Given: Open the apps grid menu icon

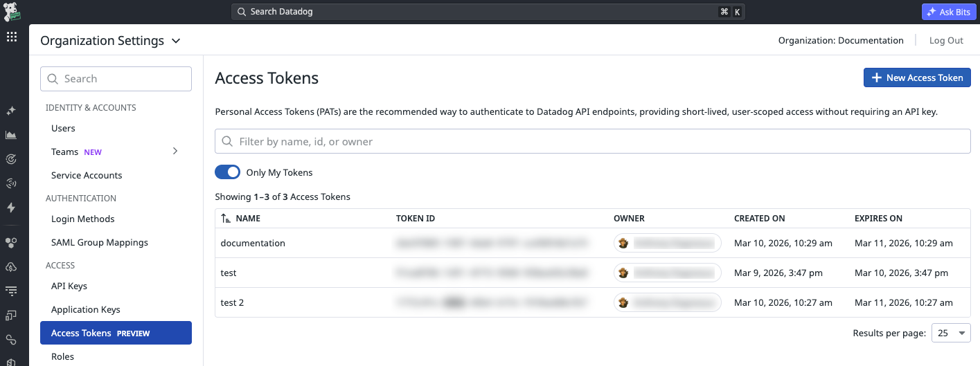Looking at the screenshot, I should 12,37.
